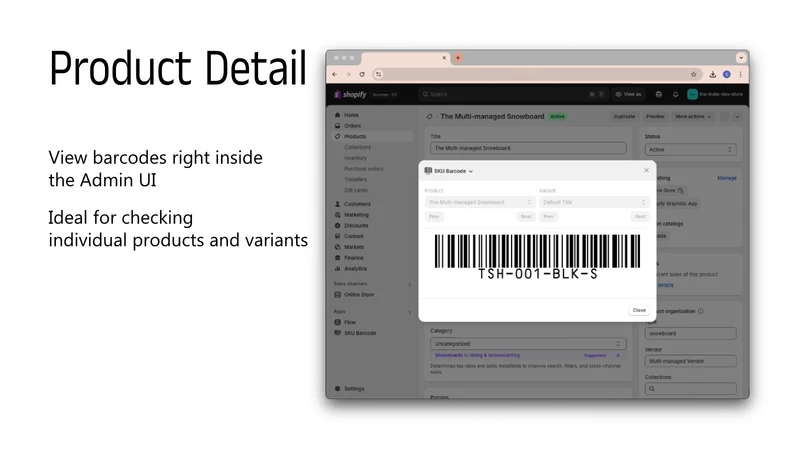This screenshot has height=450, width=800.
Task: Open the the-indie-dev-store account menu
Action: [x=715, y=94]
